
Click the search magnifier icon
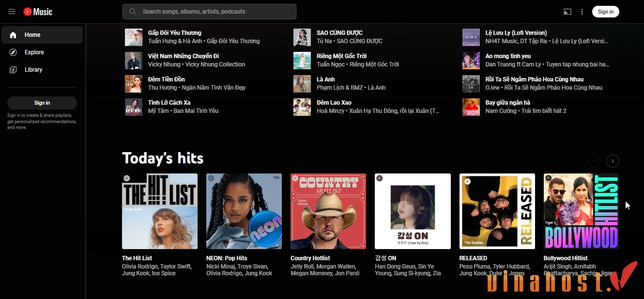coord(132,11)
